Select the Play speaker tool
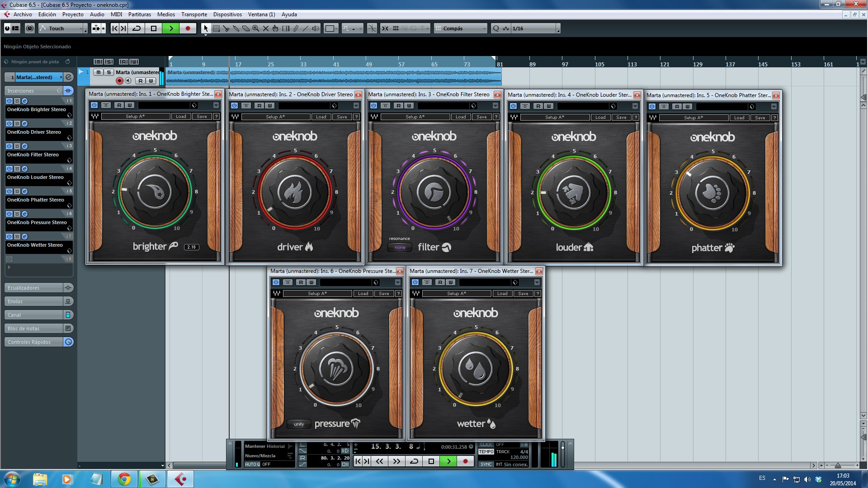This screenshot has height=488, width=868. (x=316, y=28)
